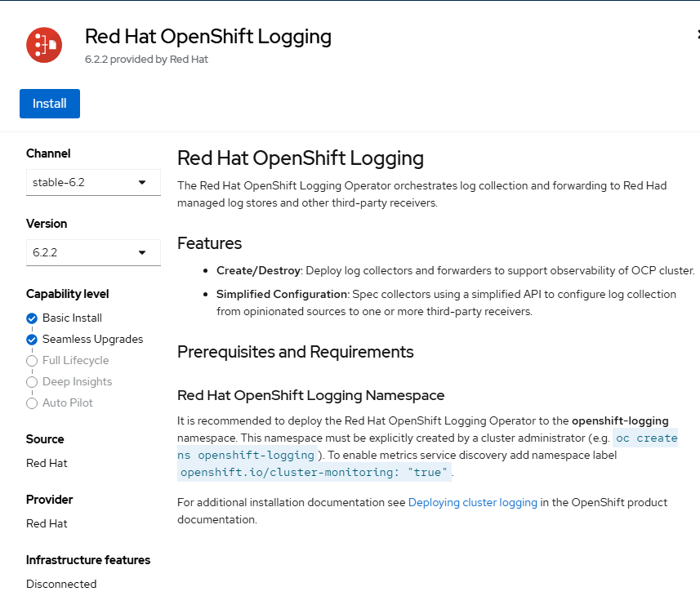The image size is (700, 596).
Task: Click the Capability level heading
Action: (68, 294)
